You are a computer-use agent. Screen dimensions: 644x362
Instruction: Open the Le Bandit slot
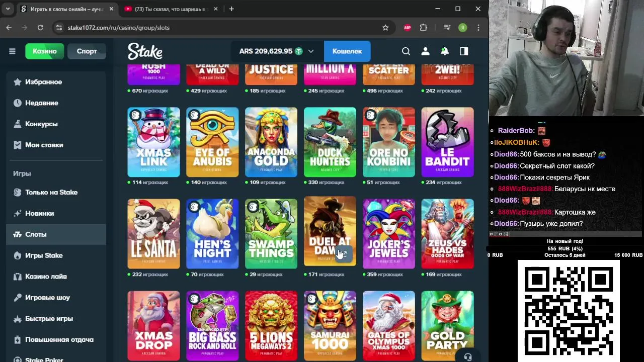pos(447,142)
